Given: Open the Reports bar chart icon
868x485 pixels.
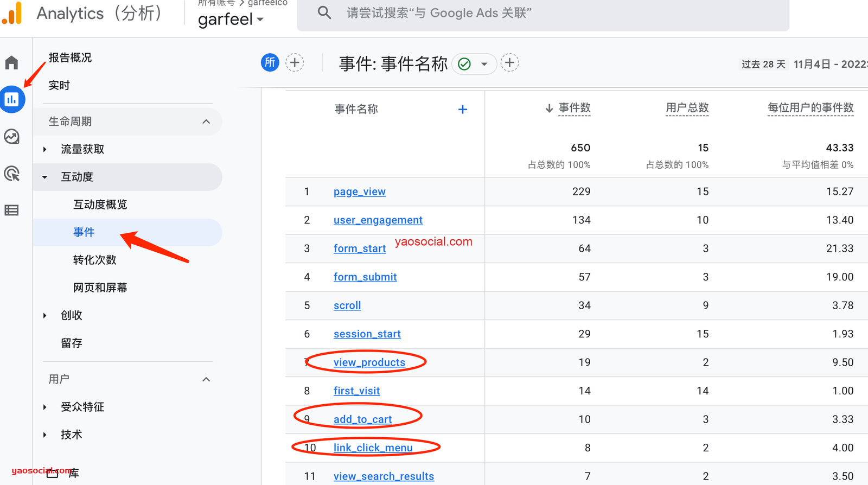Looking at the screenshot, I should (12, 99).
